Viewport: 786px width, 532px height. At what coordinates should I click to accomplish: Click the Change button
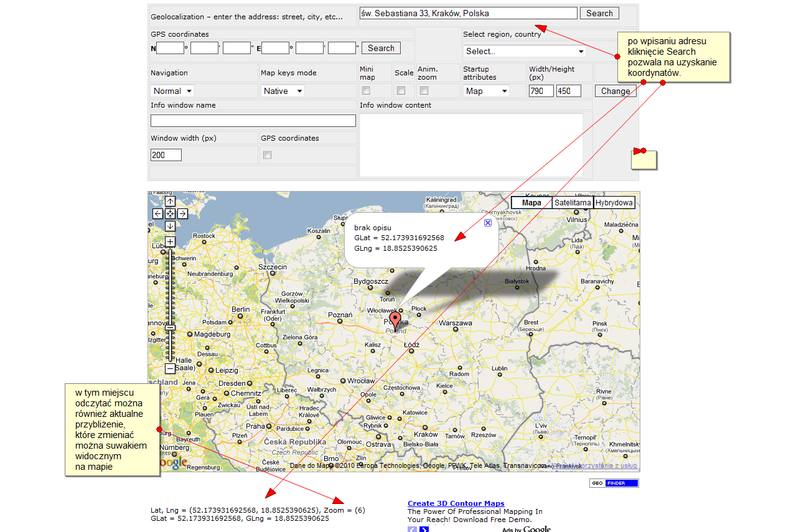point(615,91)
